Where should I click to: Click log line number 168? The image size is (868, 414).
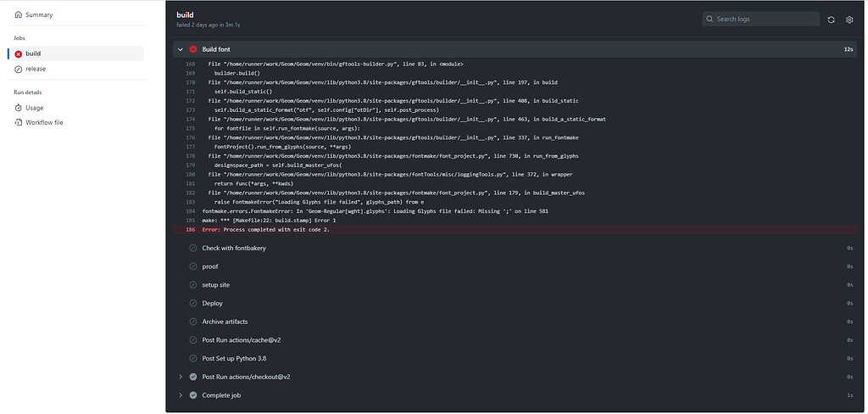[190, 64]
